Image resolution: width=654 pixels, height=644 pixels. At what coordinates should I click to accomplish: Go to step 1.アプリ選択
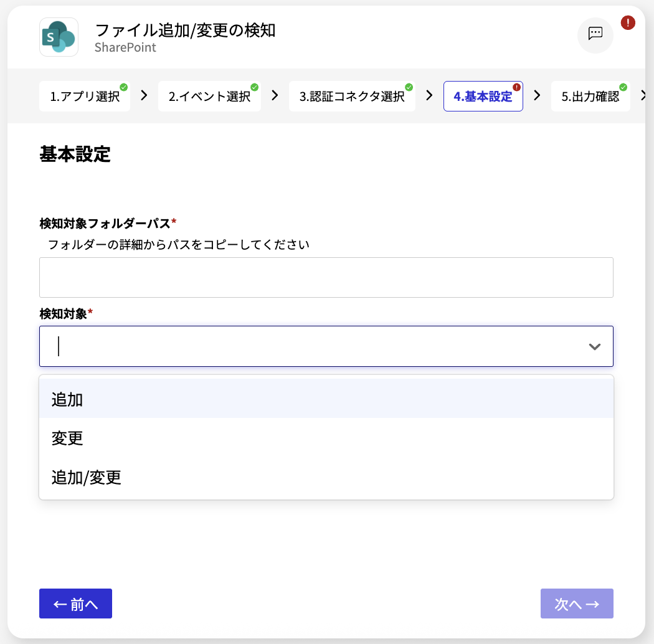(85, 97)
